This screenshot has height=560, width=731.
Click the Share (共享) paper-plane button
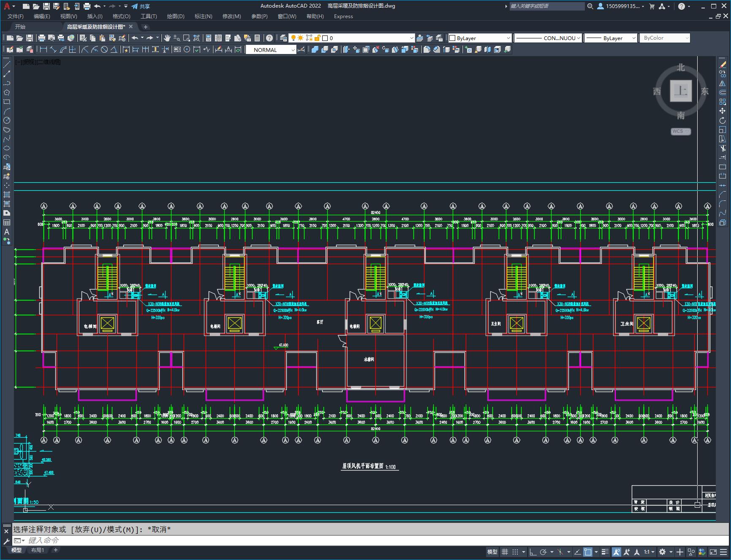[141, 6]
